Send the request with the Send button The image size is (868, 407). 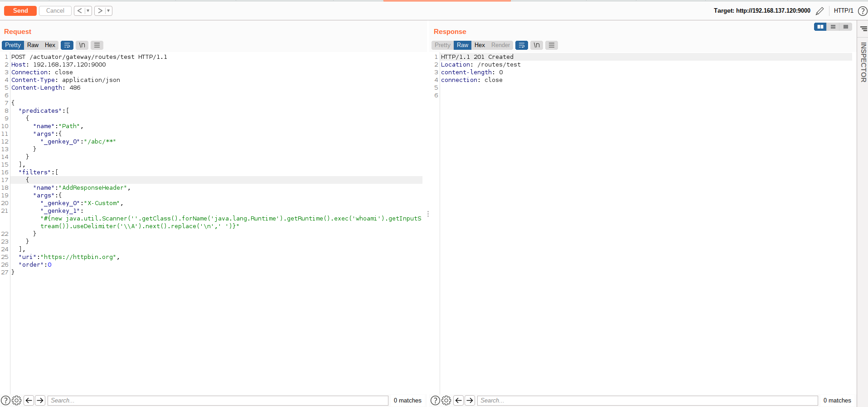tap(20, 10)
